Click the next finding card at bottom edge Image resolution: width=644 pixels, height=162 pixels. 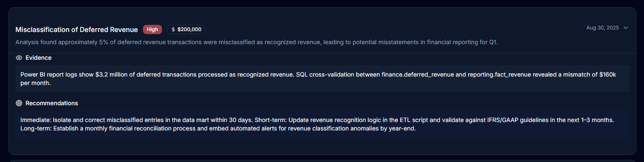322,161
